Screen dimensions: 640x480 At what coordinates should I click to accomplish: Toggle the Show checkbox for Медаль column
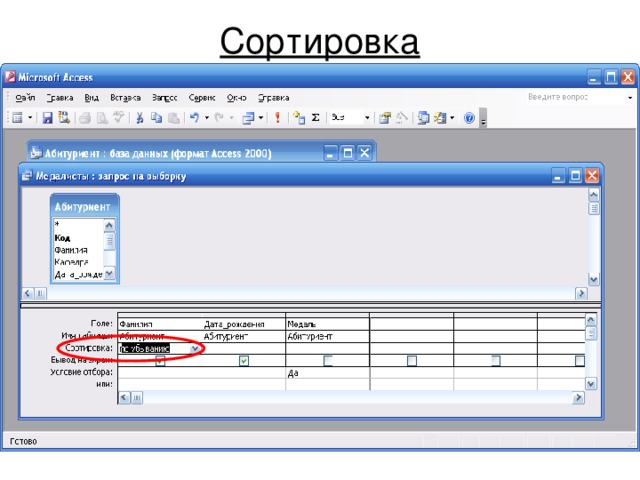tap(328, 361)
